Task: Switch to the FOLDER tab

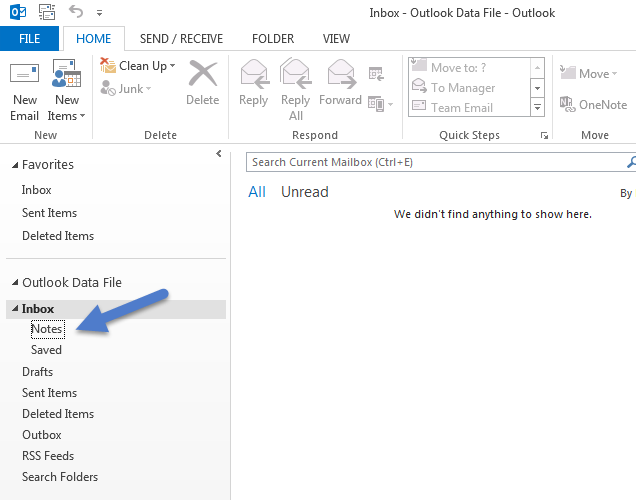Action: 273,39
